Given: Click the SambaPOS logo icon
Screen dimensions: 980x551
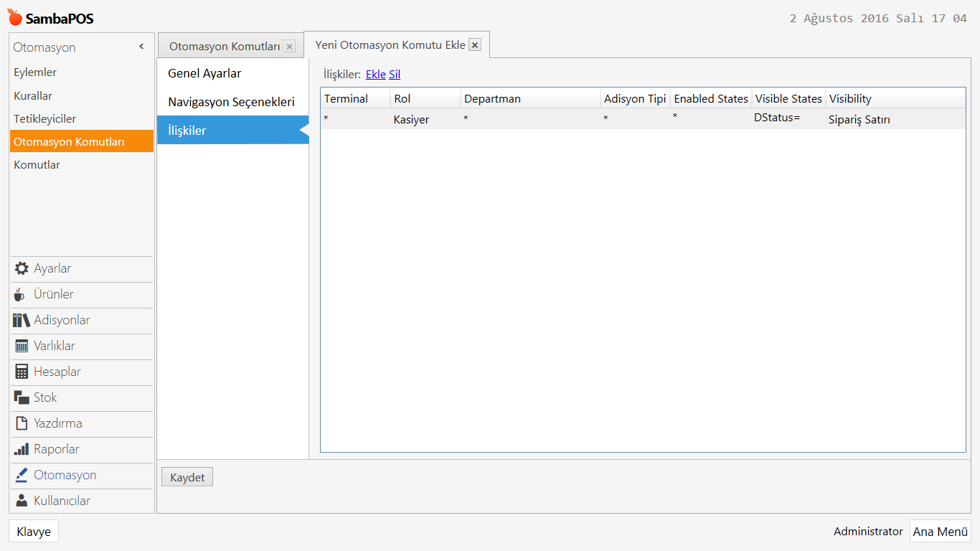Looking at the screenshot, I should (x=14, y=17).
